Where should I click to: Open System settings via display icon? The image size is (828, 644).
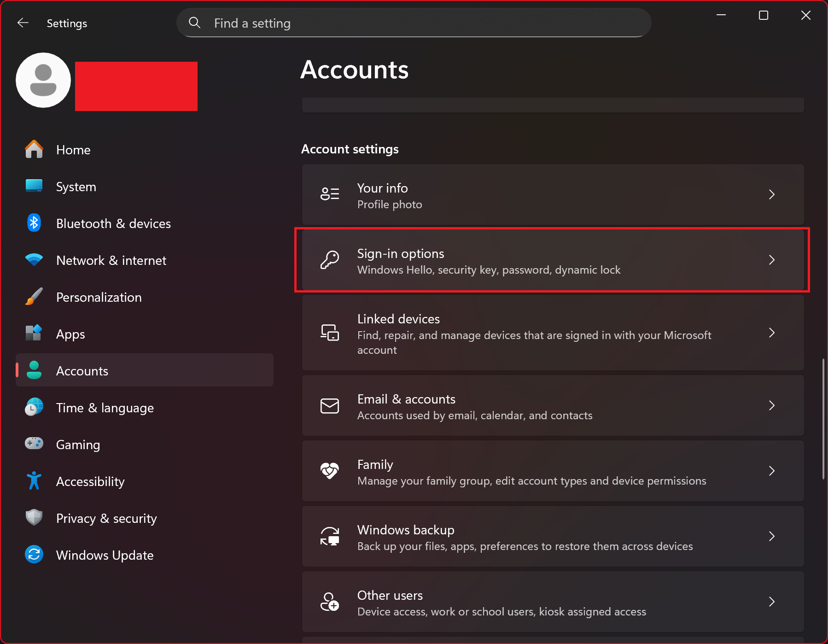click(34, 186)
